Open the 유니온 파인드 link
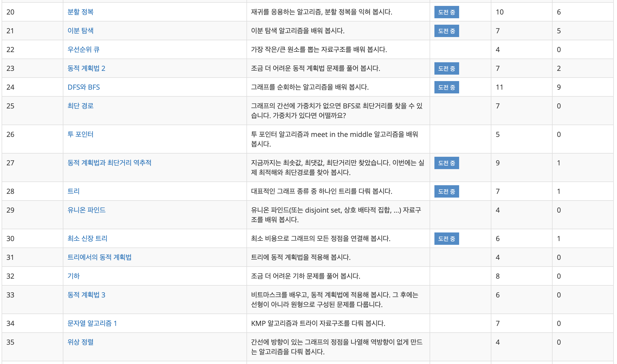 (x=86, y=210)
